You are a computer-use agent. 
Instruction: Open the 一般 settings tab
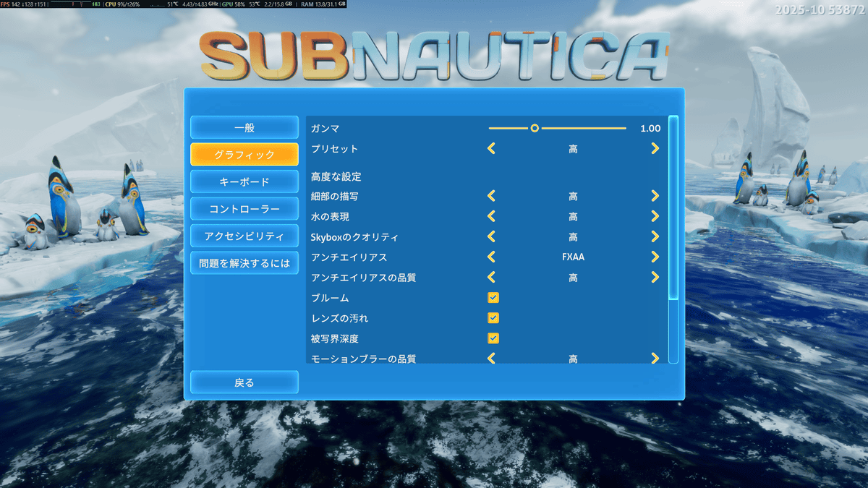244,127
